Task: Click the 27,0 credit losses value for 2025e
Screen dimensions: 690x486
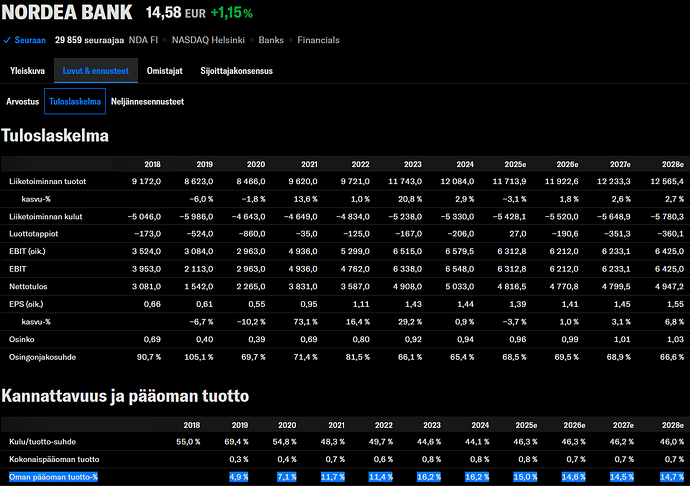Action: coord(518,234)
